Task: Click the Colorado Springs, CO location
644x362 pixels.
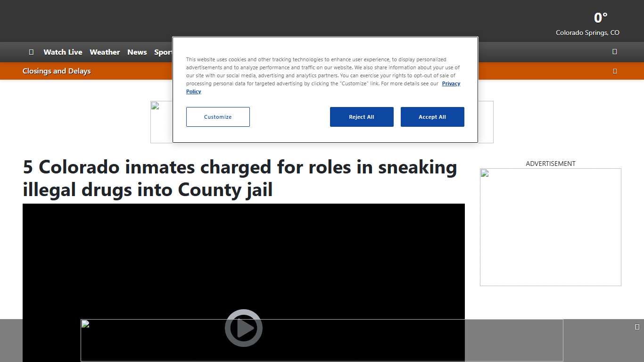Action: pyautogui.click(x=587, y=33)
